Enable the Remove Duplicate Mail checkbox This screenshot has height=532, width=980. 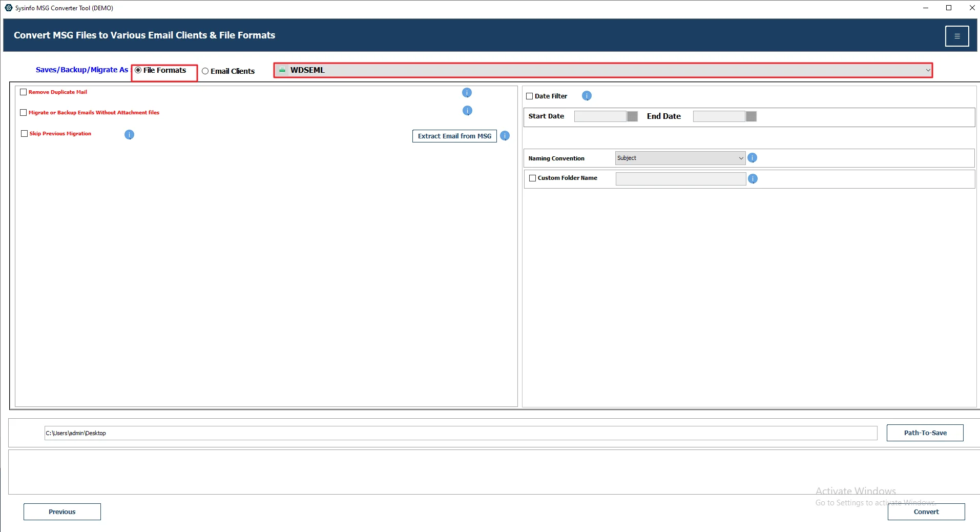(x=24, y=92)
